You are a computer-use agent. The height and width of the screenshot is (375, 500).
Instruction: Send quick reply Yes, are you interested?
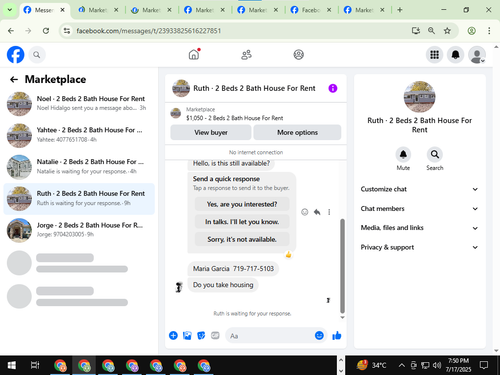click(242, 204)
